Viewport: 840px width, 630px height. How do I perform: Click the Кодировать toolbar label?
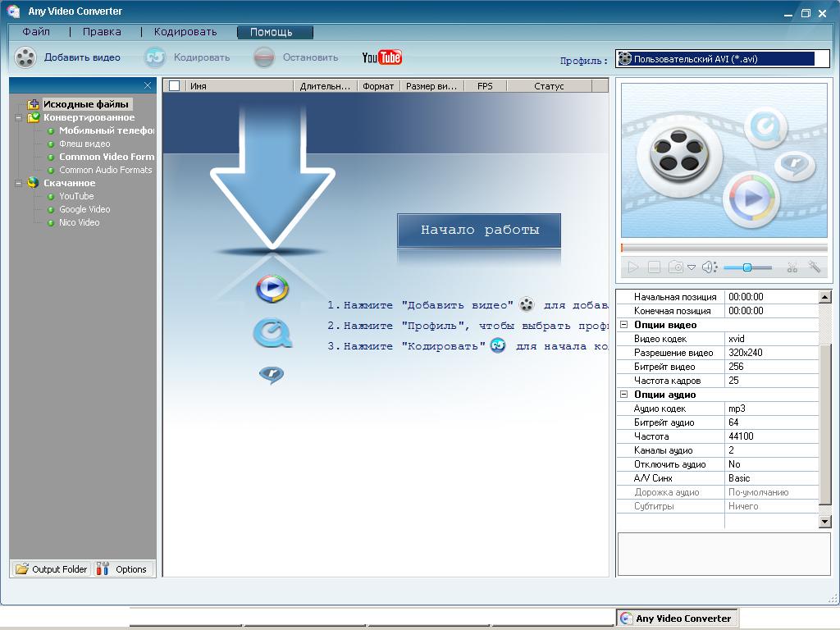pyautogui.click(x=202, y=57)
